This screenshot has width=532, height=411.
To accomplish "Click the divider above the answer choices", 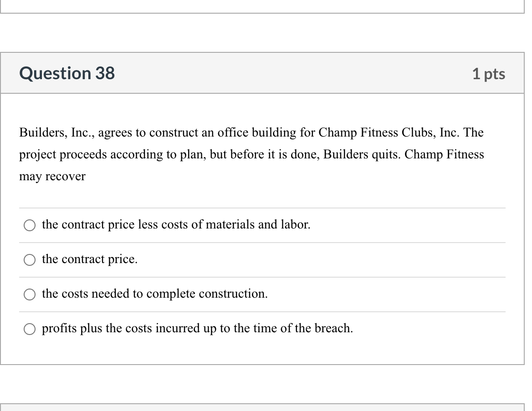I will pos(262,207).
